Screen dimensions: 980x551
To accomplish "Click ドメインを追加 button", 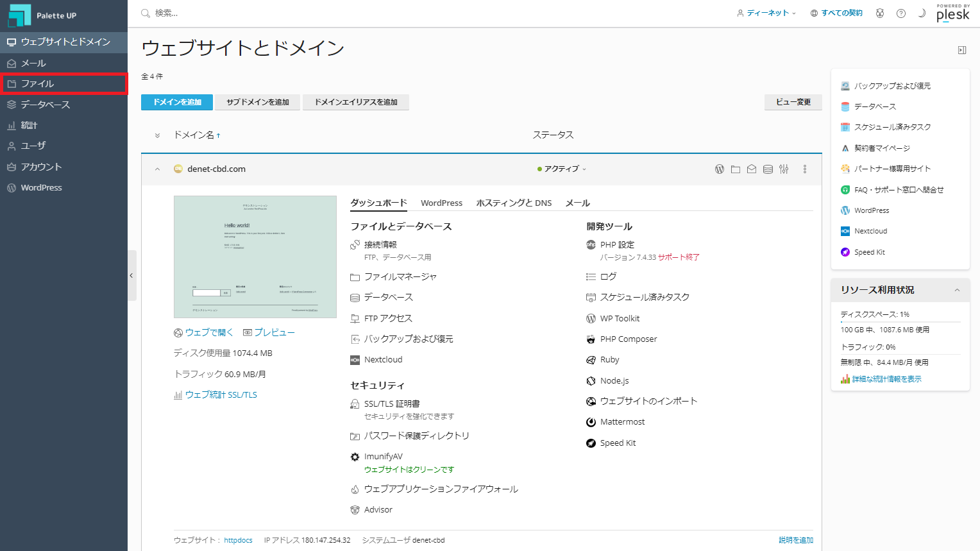I will click(x=177, y=102).
